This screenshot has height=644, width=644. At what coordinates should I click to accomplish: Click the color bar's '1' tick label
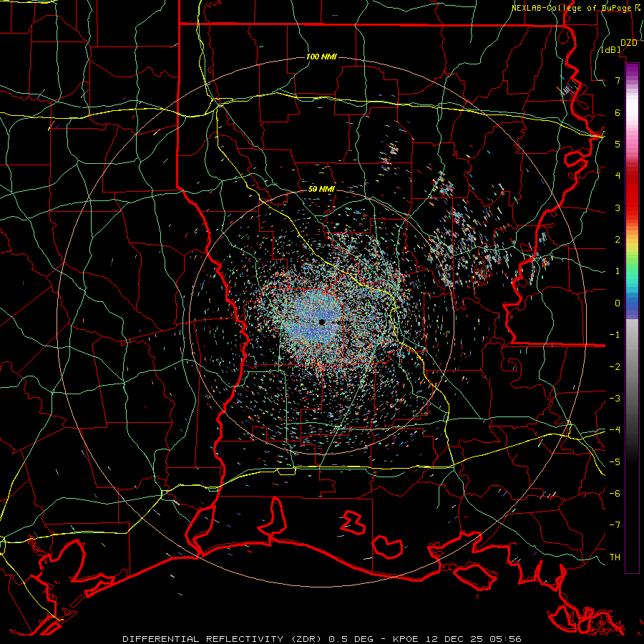tap(618, 271)
